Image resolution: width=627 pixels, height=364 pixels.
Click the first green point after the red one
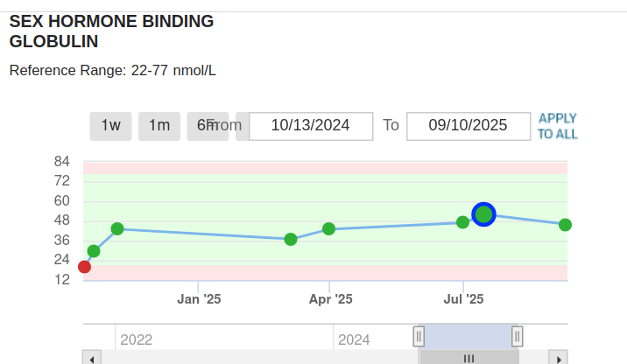[94, 251]
